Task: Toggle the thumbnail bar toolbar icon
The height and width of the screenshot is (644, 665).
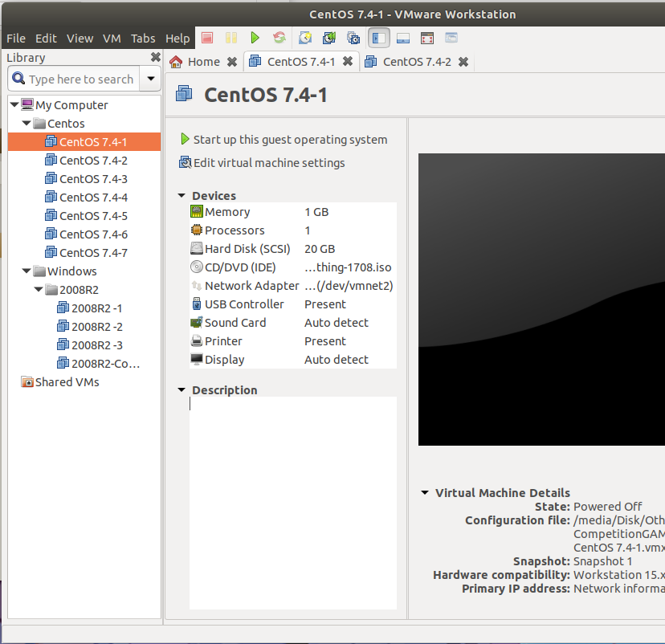Action: point(403,39)
